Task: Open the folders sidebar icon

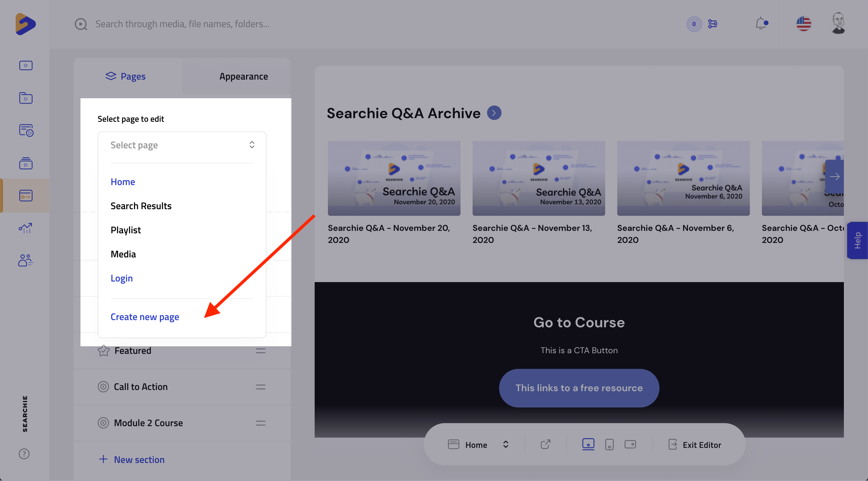Action: coord(26,98)
